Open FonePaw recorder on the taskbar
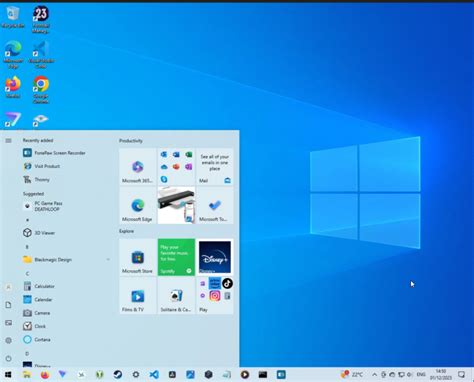Screen dimensions: 474x382 [281, 375]
